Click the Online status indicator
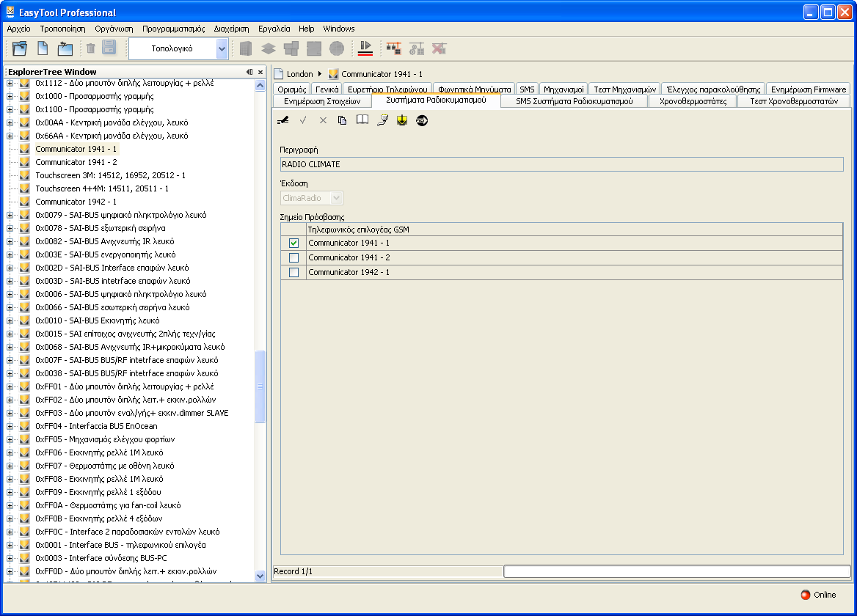857x616 pixels. tap(818, 595)
